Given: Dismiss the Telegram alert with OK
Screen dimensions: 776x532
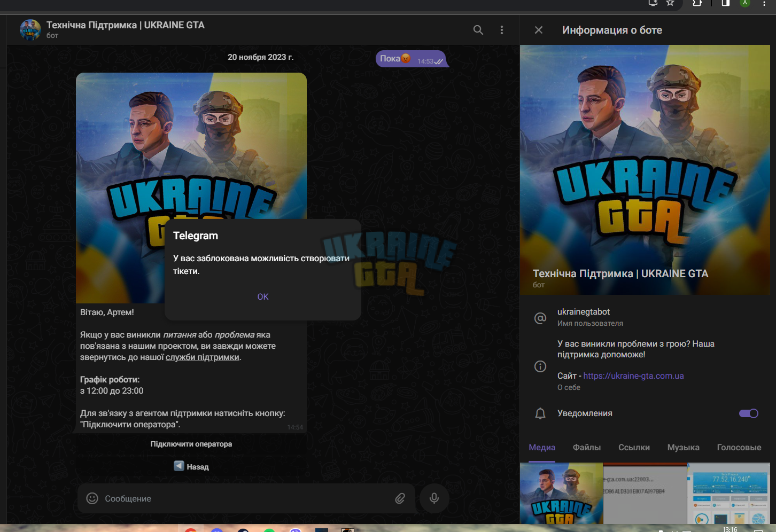Looking at the screenshot, I should tap(263, 297).
